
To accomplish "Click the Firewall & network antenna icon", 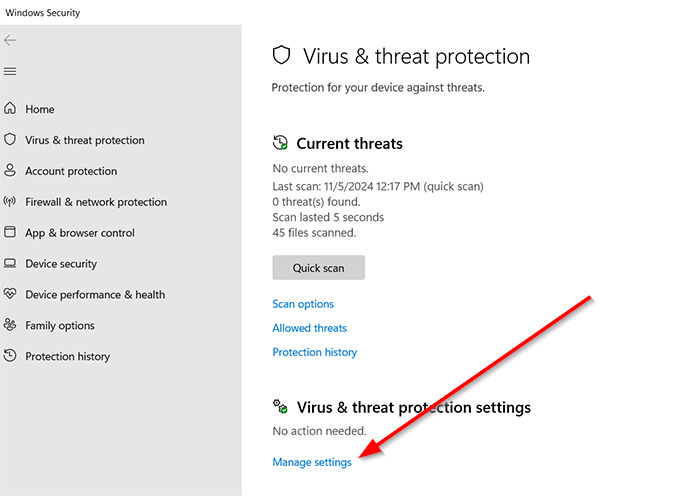I will coord(10,202).
